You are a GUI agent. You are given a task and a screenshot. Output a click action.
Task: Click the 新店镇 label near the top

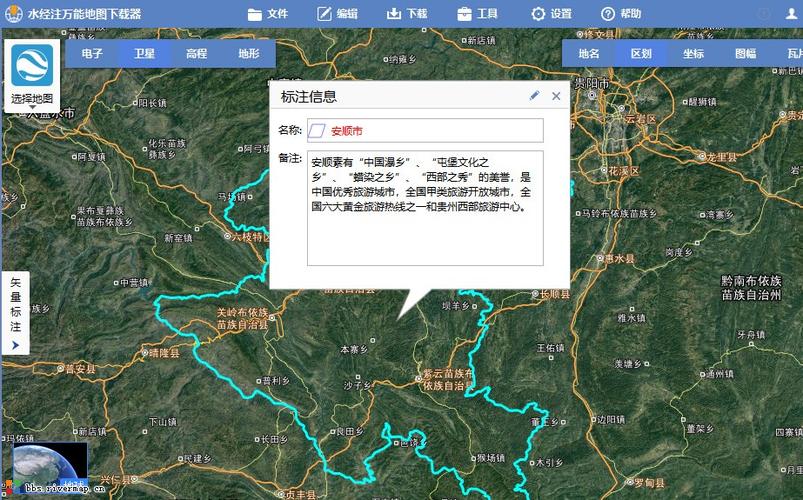pyautogui.click(x=481, y=40)
